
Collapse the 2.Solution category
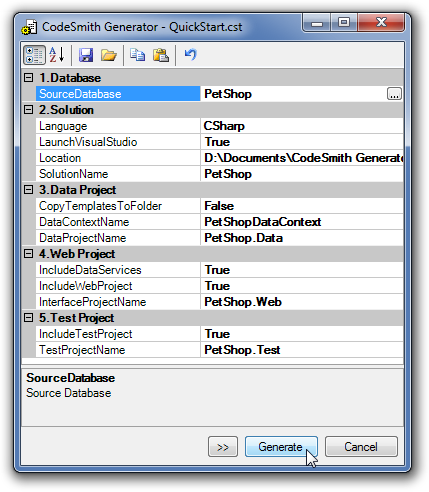pos(29,110)
